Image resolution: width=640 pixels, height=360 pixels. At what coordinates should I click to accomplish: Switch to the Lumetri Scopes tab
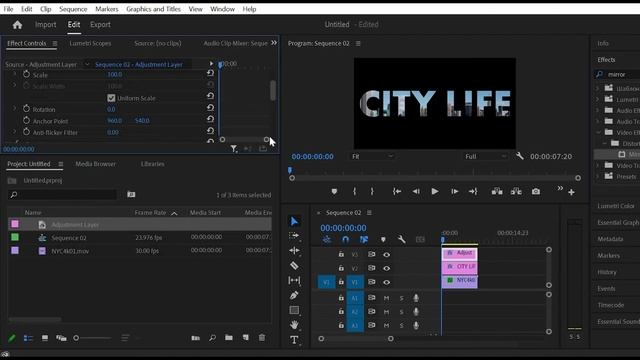[90, 43]
